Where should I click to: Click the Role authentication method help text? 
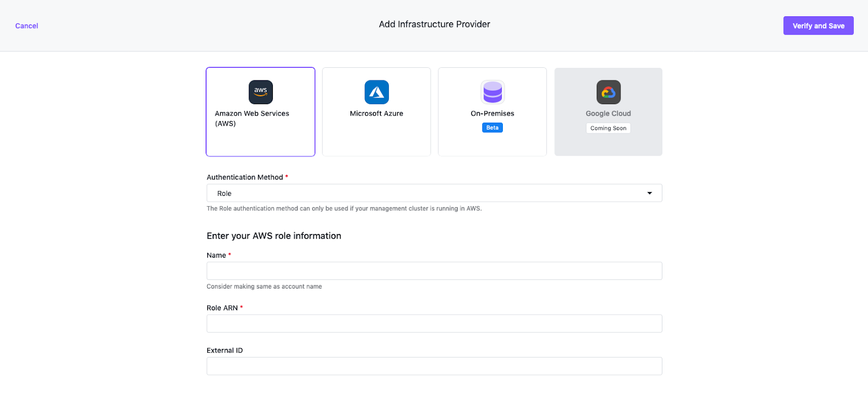(344, 208)
